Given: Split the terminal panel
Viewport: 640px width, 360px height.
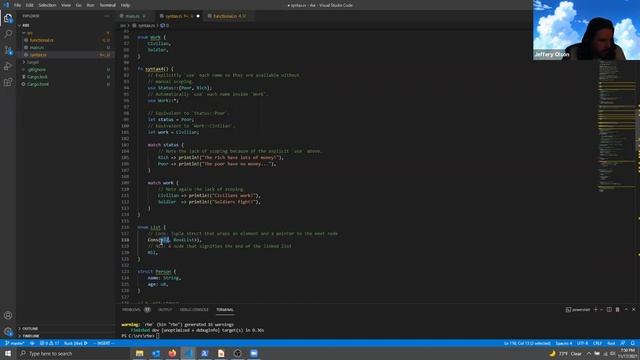Looking at the screenshot, I should coord(609,310).
